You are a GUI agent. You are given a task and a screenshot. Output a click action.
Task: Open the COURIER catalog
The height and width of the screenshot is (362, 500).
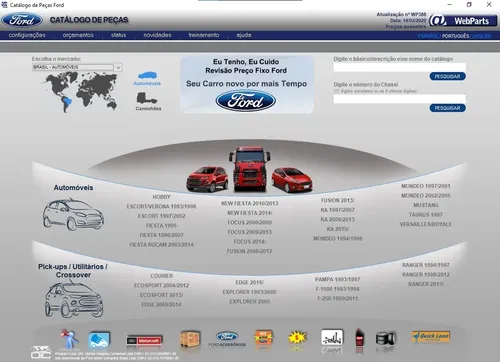(161, 276)
